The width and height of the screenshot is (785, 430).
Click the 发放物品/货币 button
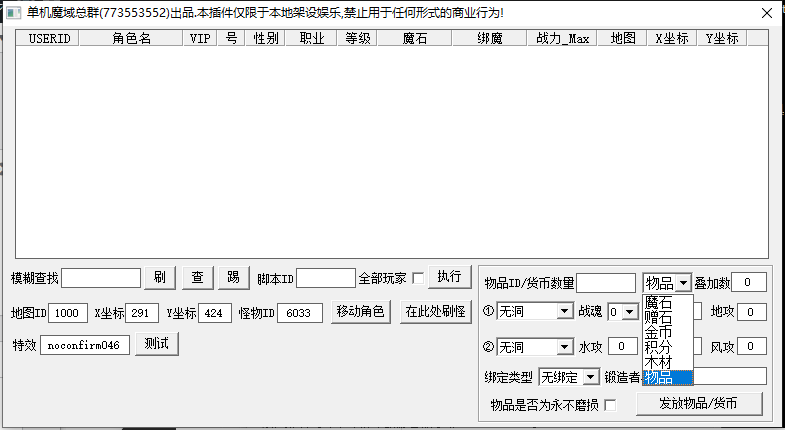pyautogui.click(x=699, y=403)
